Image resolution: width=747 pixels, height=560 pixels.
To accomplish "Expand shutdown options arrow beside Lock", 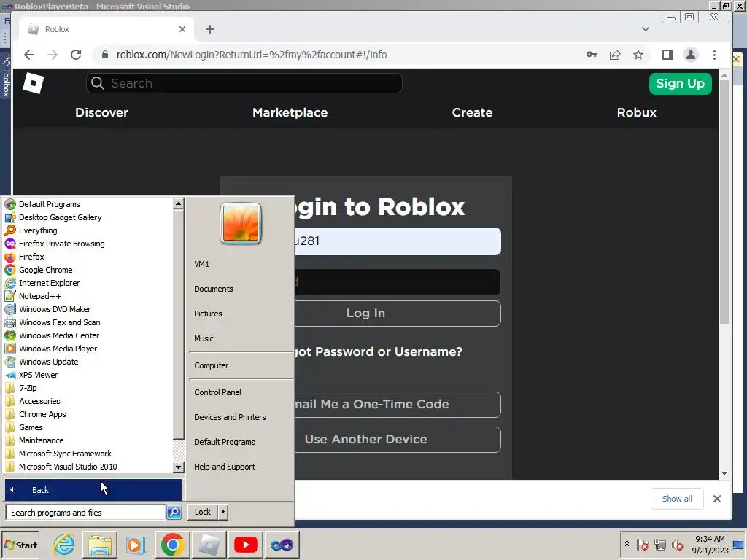I will (223, 512).
